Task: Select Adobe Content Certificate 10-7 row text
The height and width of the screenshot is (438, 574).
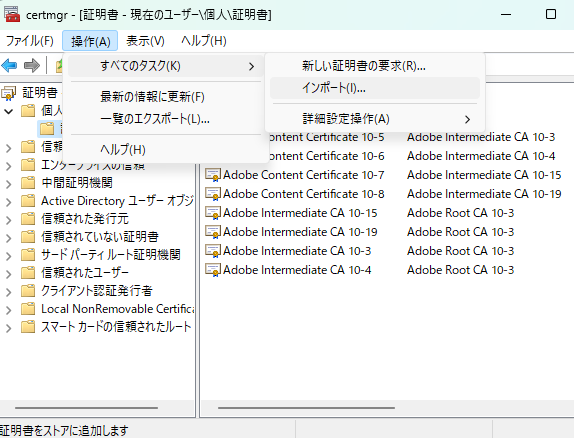Action: [x=303, y=175]
